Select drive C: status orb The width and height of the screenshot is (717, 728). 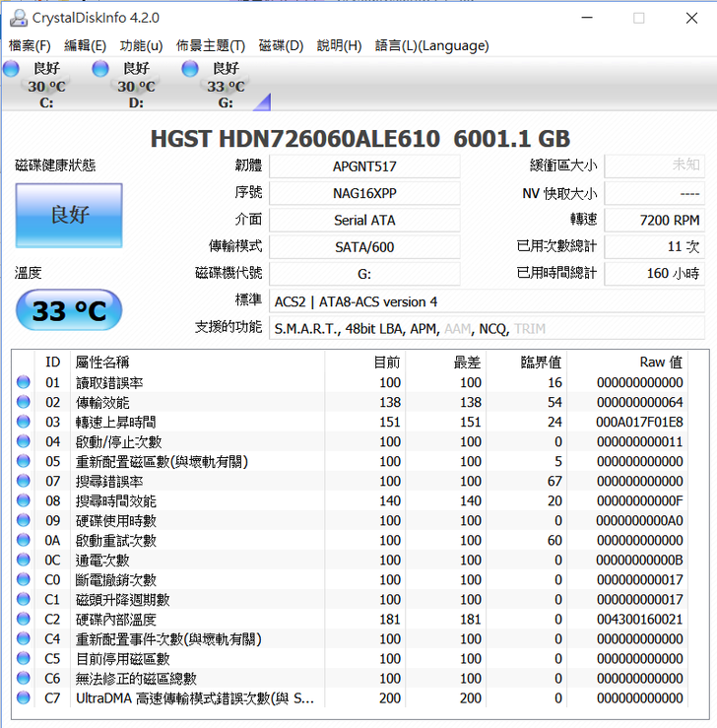11,68
